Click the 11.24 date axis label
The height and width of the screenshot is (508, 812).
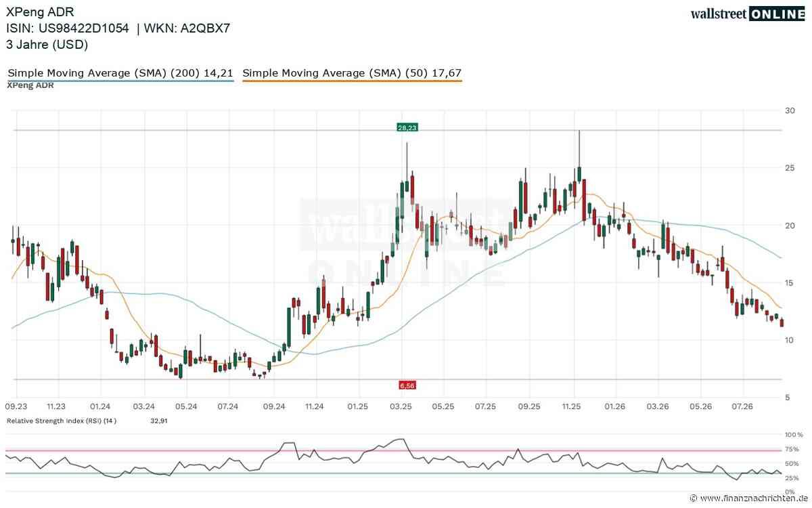pos(315,406)
